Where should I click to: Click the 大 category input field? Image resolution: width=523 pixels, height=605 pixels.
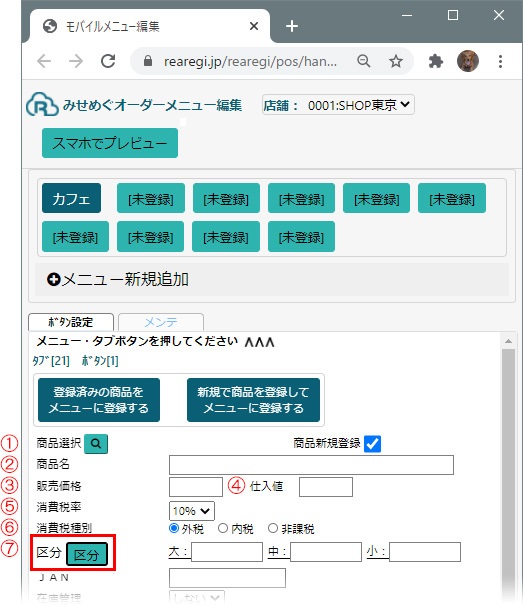227,552
